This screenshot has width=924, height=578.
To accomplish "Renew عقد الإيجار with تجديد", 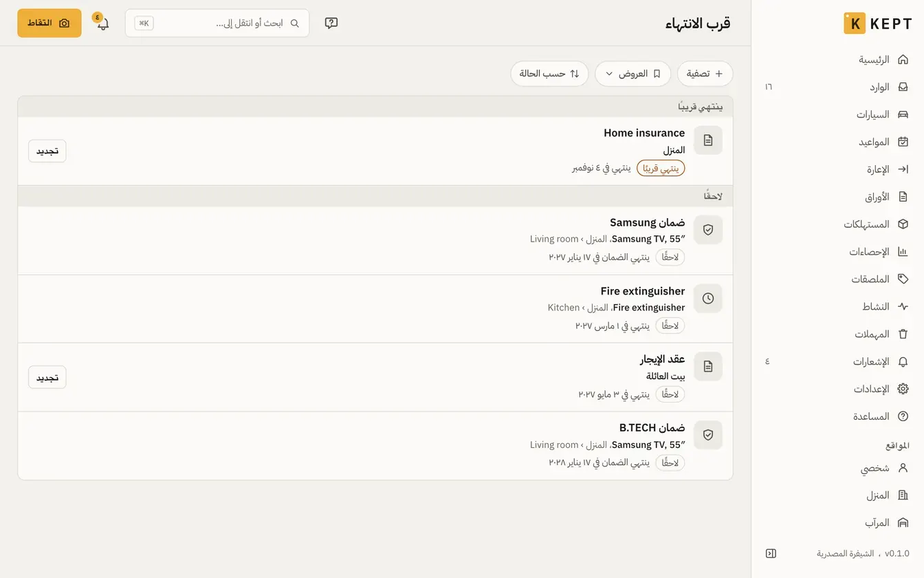I will [47, 378].
